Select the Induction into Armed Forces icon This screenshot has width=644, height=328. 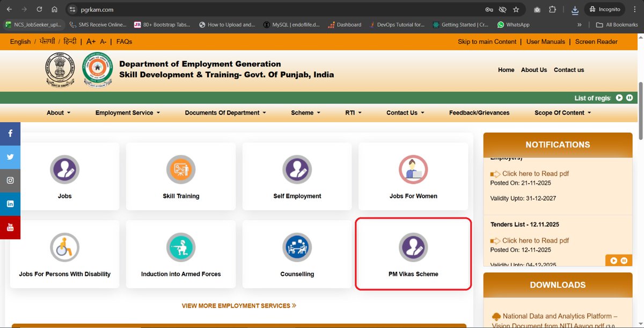click(x=181, y=247)
